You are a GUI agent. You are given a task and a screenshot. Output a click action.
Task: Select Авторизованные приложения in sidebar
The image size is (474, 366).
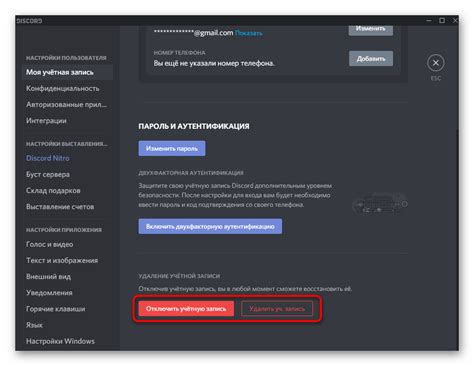(66, 104)
